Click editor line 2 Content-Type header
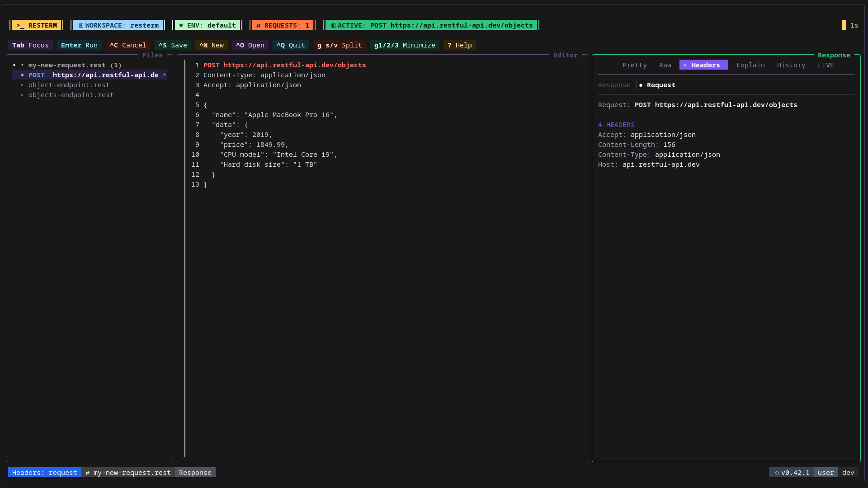The width and height of the screenshot is (868, 488). point(264,75)
